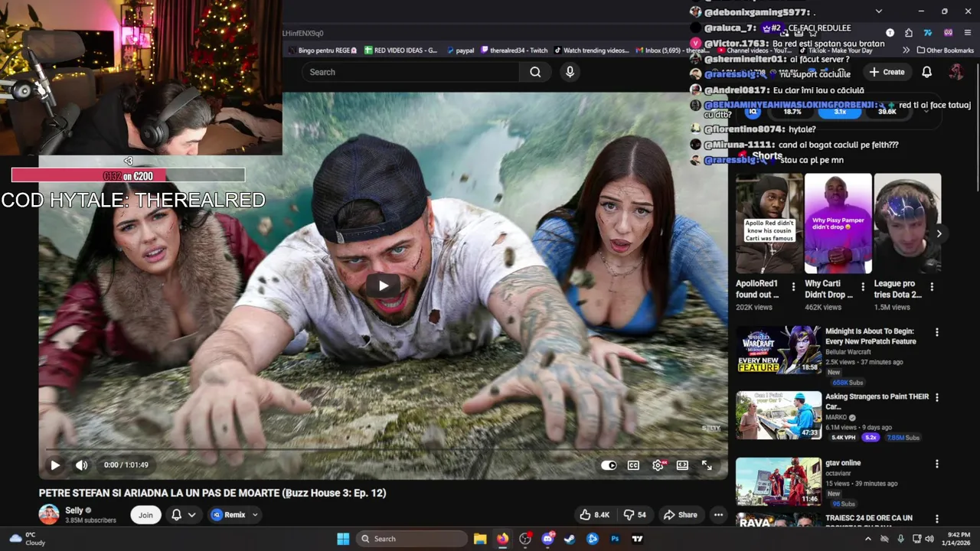
Task: Open options for the Why Carti Didn't Drop Short
Action: (863, 287)
